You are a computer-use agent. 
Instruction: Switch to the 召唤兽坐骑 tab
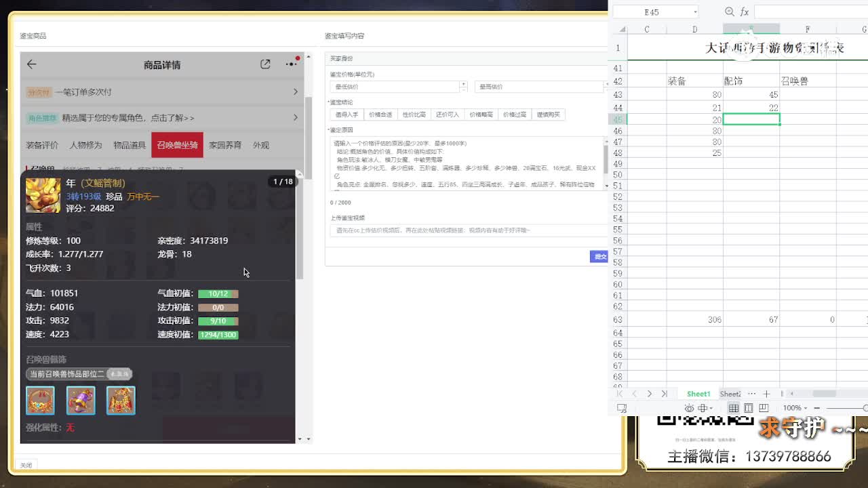(177, 145)
